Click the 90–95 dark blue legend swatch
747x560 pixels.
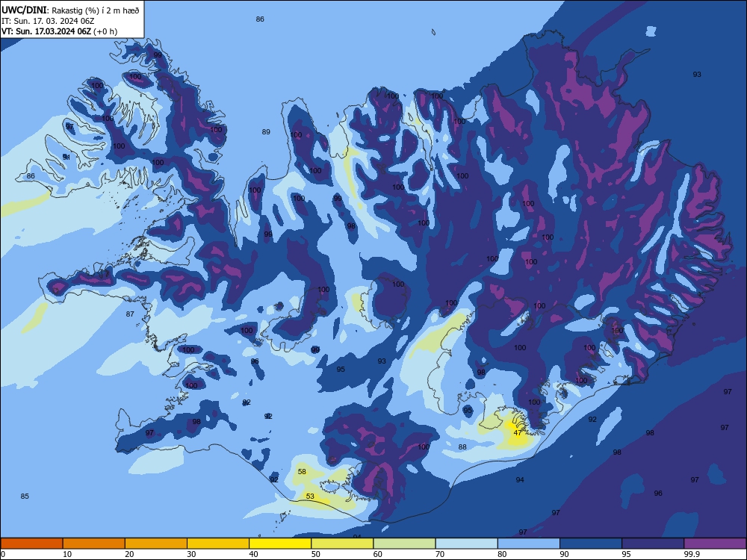tap(591, 544)
